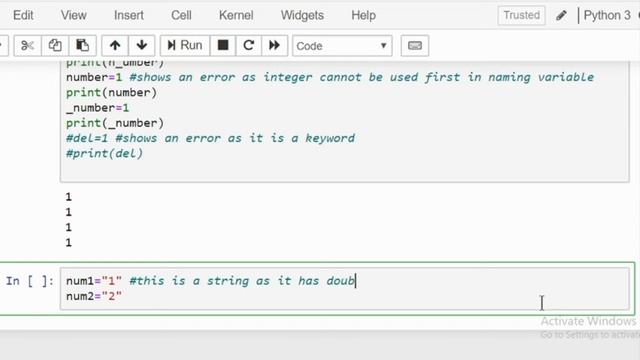
Task: Copy selected cells icon
Action: point(55,45)
